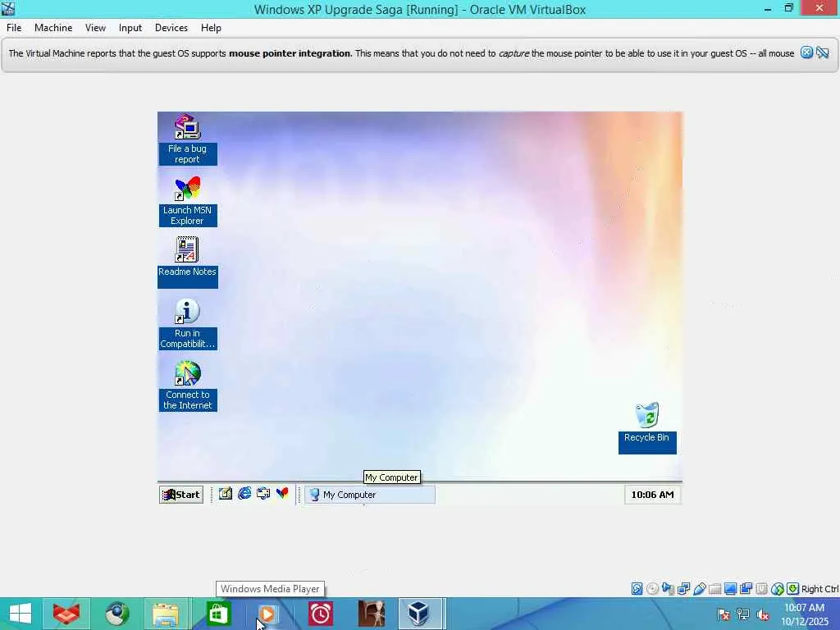
Task: Click the VirtualBox title bar app icon
Action: pos(8,8)
